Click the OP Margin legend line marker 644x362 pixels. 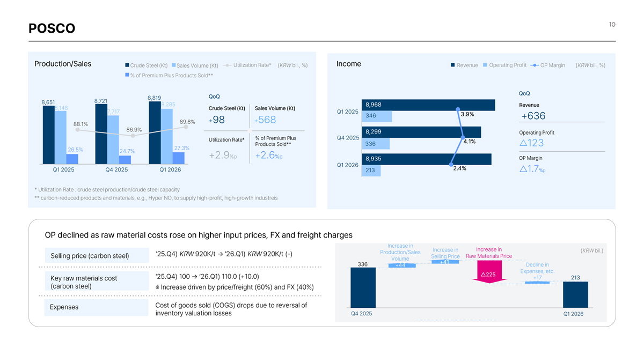click(x=534, y=65)
